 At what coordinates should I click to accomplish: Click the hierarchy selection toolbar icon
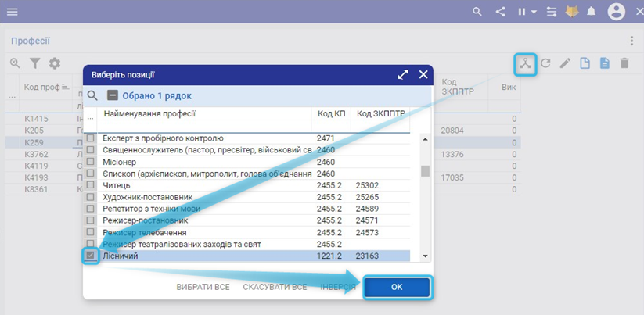pyautogui.click(x=525, y=63)
